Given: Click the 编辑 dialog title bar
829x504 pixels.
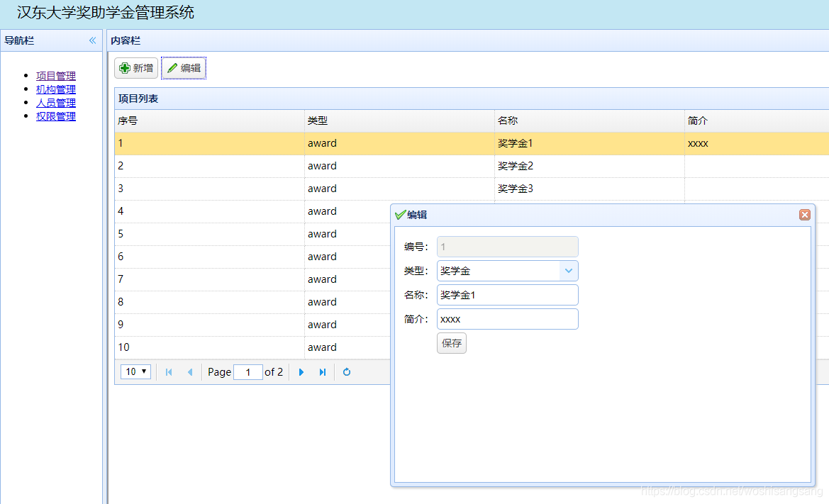Looking at the screenshot, I should [603, 215].
